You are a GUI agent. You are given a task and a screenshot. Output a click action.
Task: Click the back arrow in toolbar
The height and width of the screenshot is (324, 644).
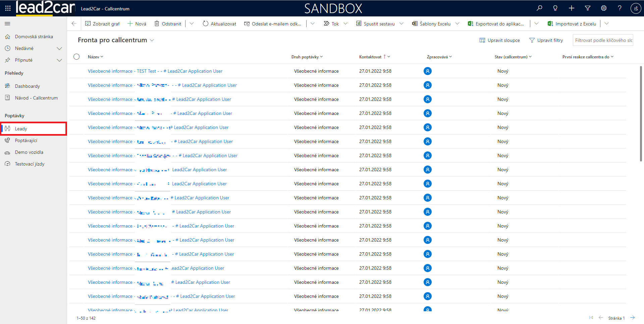click(74, 24)
